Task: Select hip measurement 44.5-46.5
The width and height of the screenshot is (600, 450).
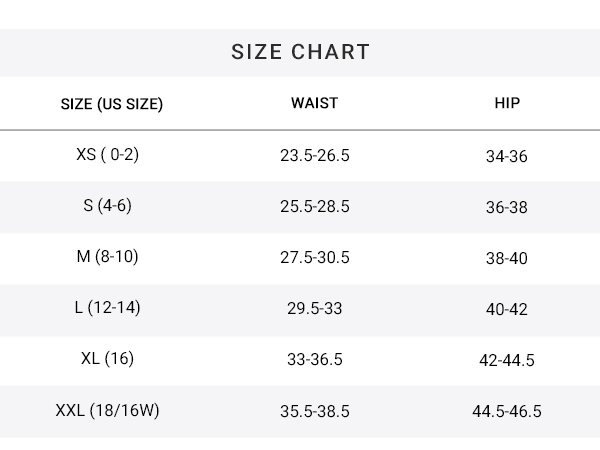Action: 507,411
